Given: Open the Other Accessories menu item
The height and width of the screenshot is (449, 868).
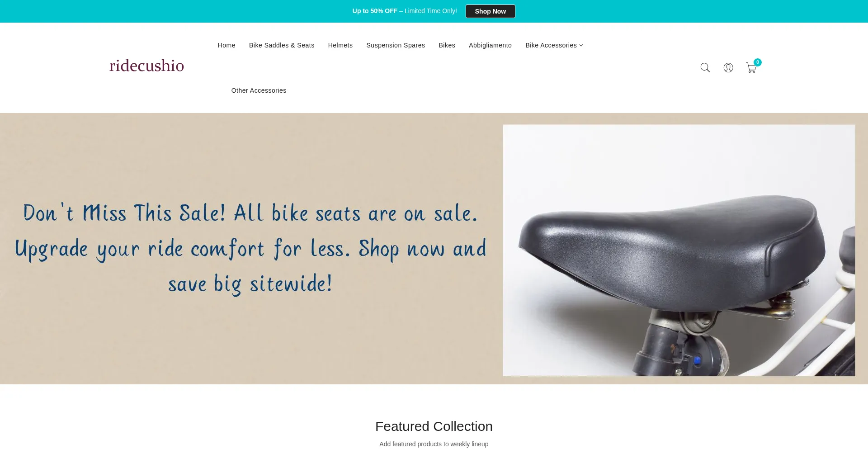Looking at the screenshot, I should point(259,90).
